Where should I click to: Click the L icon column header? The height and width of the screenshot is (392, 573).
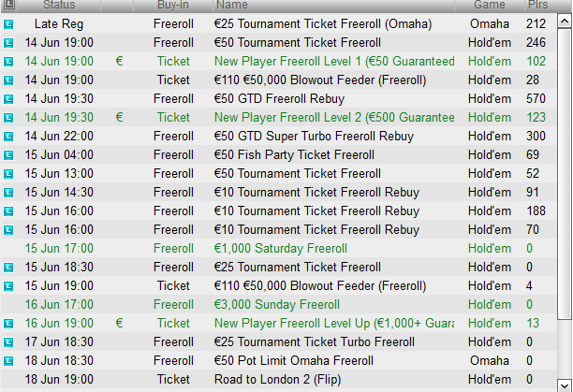(8, 5)
